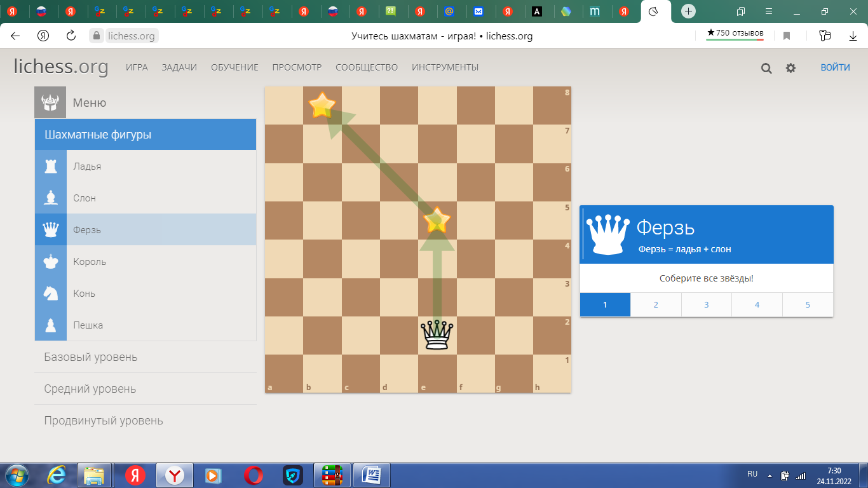Go to the lichess.org home logo
Image resolution: width=868 pixels, height=488 pixels.
point(61,67)
